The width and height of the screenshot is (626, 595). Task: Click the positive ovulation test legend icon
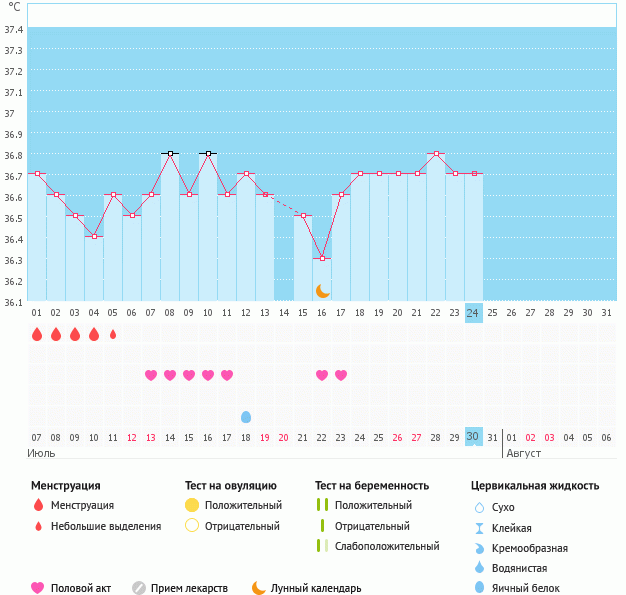coord(192,505)
